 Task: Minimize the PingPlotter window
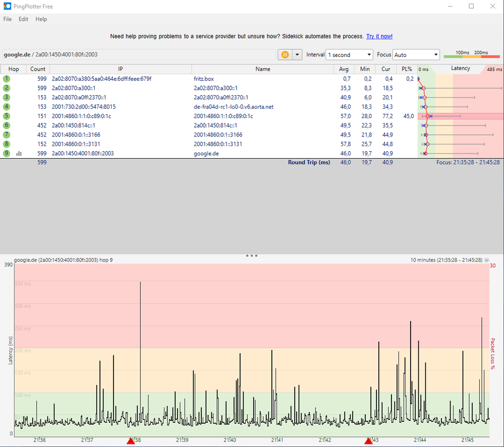click(451, 6)
